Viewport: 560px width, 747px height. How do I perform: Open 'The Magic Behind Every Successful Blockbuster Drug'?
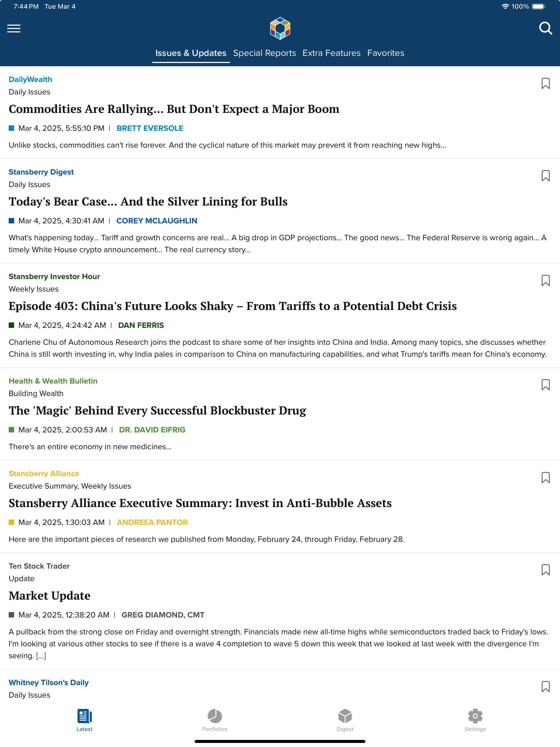(x=157, y=410)
